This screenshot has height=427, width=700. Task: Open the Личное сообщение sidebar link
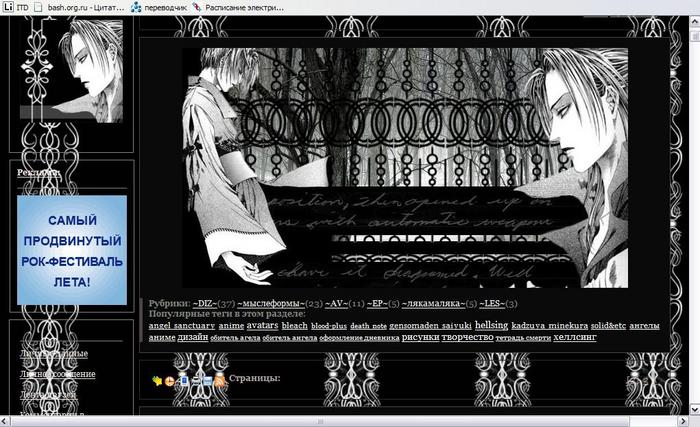(58, 374)
